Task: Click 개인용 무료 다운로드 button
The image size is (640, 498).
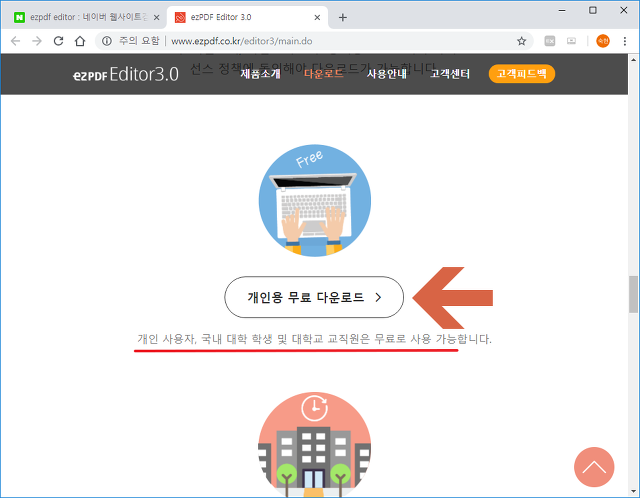Action: tap(314, 297)
